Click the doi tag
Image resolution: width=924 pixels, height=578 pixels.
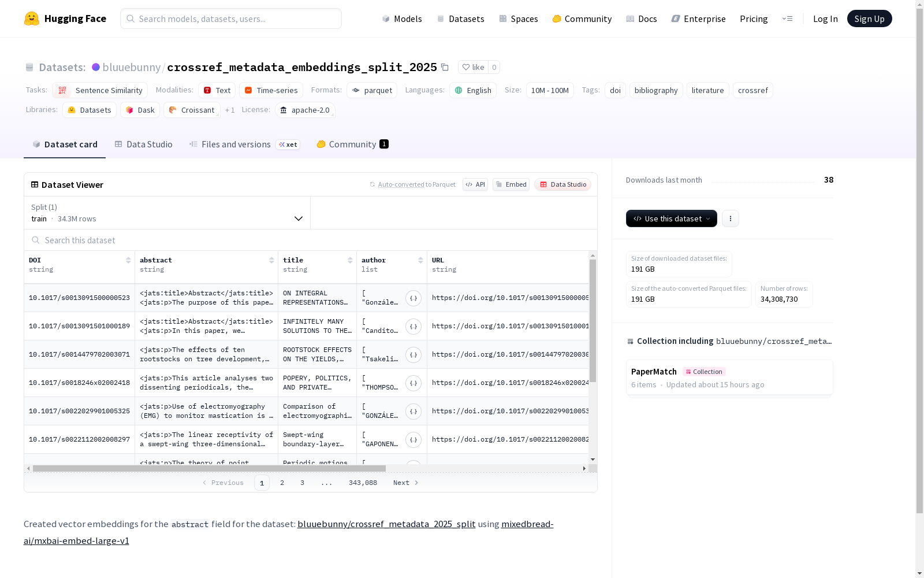click(x=615, y=90)
